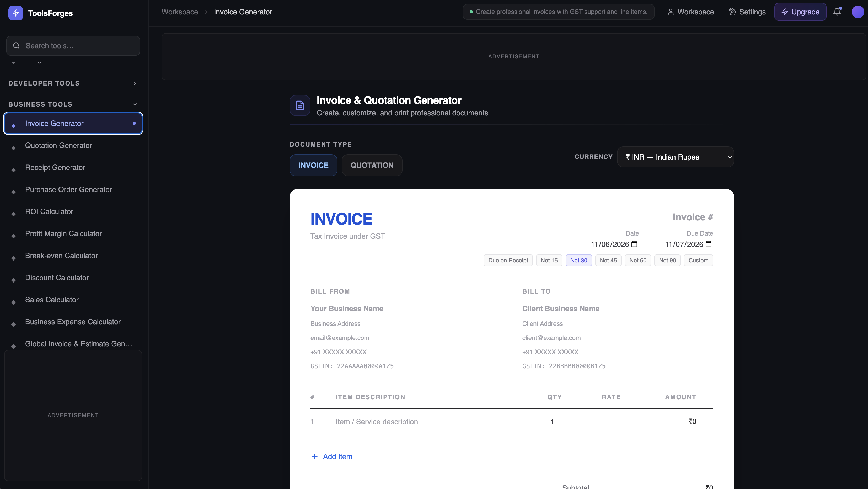Click Bill From phone number field
868x489 pixels.
(x=406, y=352)
